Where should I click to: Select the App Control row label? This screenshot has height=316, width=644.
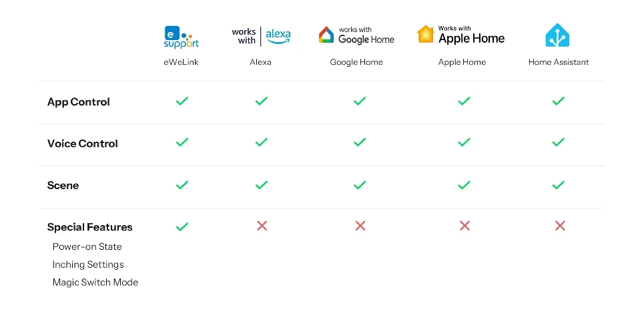pyautogui.click(x=79, y=102)
